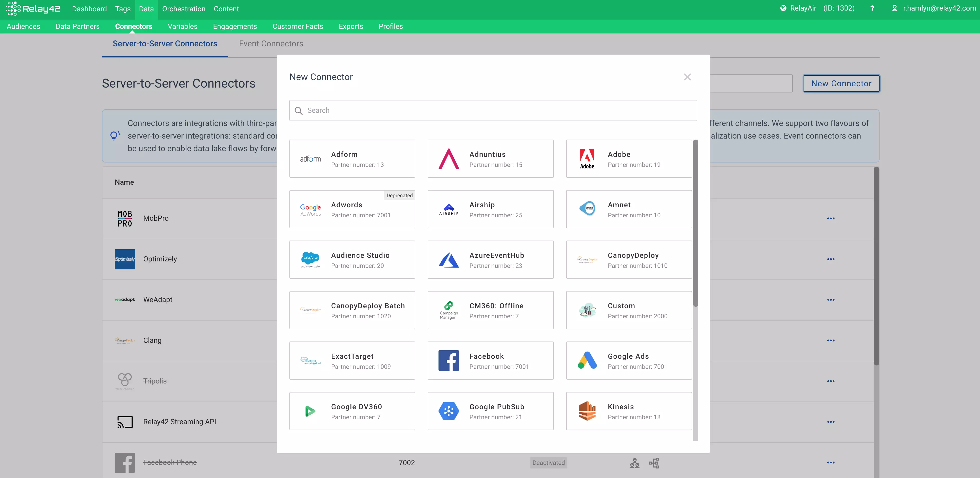Click the connectors table scrollbar
Image resolution: width=980 pixels, height=478 pixels.
coord(876,266)
